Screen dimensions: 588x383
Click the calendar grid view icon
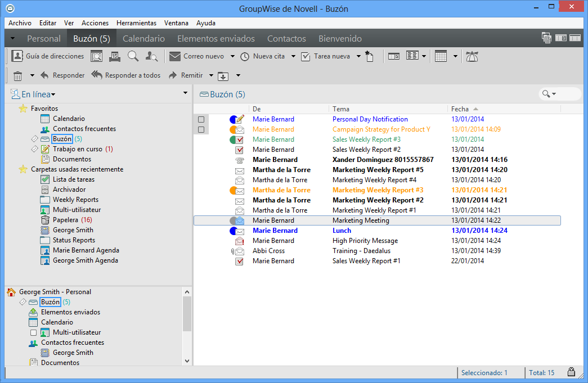pyautogui.click(x=441, y=57)
